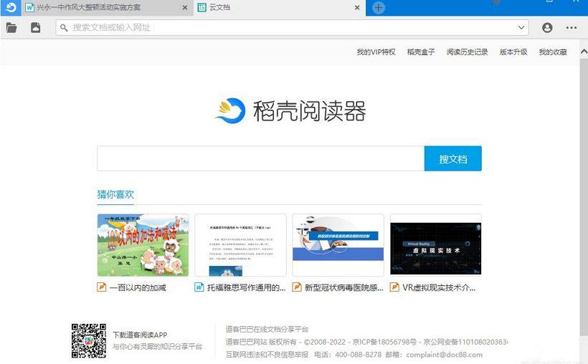Click the Docer reader home logo button
The height and width of the screenshot is (364, 588).
tap(11, 7)
